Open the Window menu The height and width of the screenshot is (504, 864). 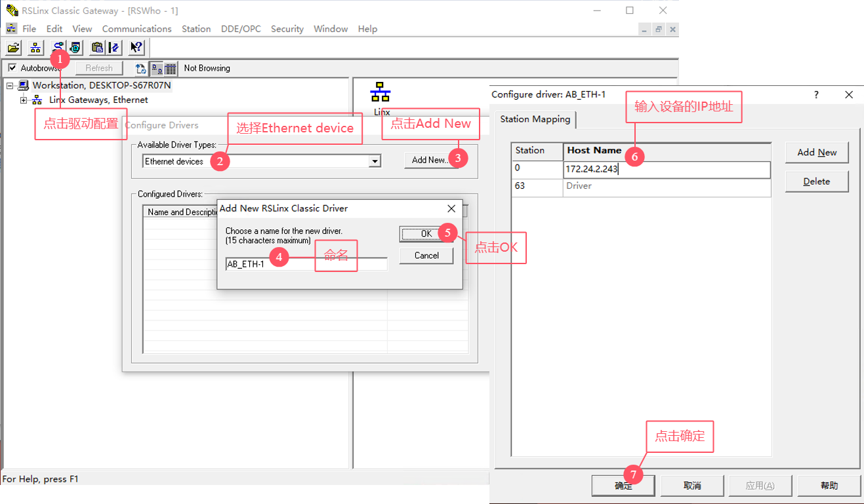(331, 29)
